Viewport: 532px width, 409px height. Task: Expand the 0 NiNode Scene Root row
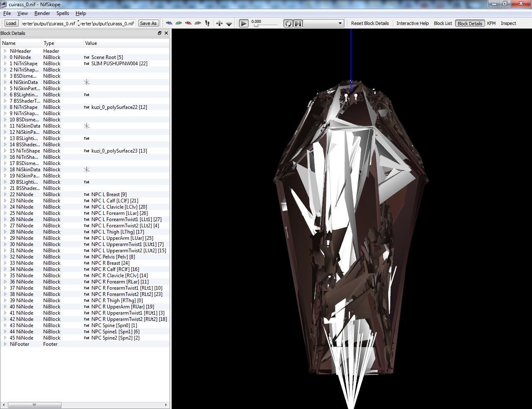click(x=5, y=57)
